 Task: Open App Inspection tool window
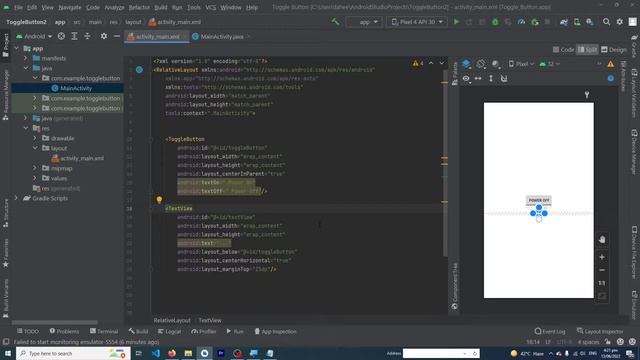276,331
